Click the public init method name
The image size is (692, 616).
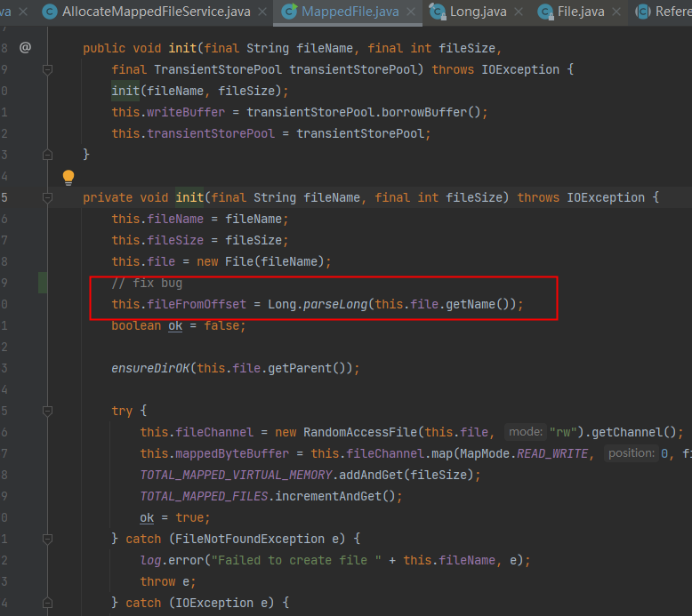(182, 48)
